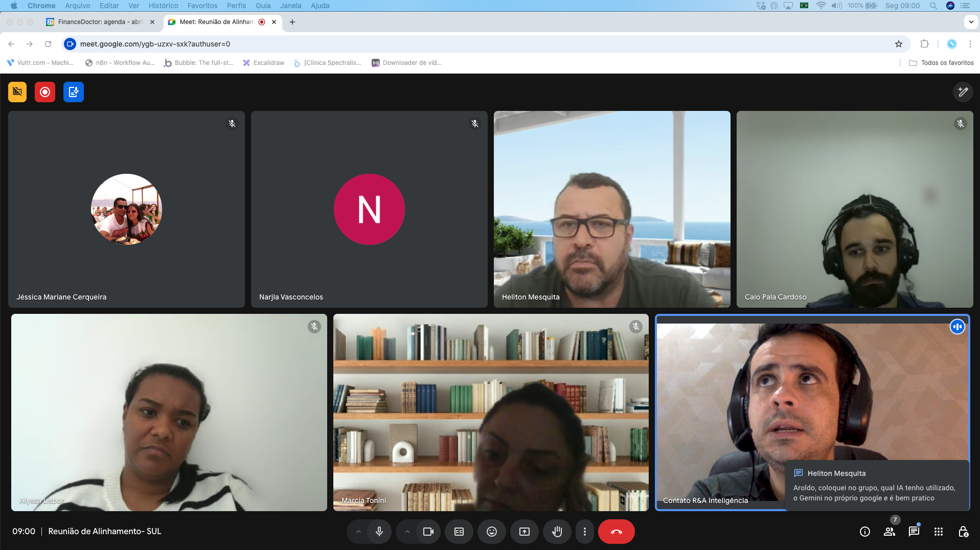Switch to FinanceDoctor agenda tab
The width and height of the screenshot is (980, 550).
100,22
